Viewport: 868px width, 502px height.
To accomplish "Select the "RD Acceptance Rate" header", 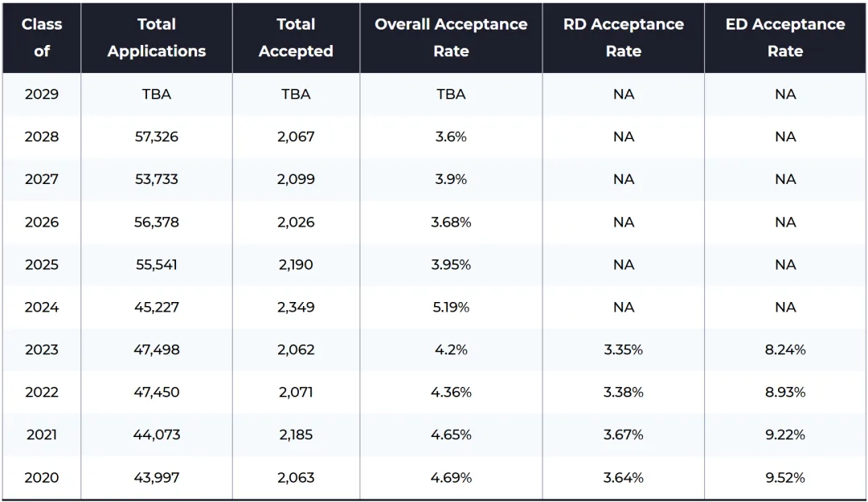I will coord(624,38).
